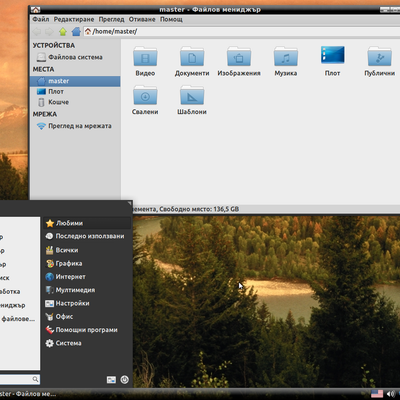This screenshot has height=400, width=400.
Task: Open Преглед на мрежата network entry
Action: point(75,126)
